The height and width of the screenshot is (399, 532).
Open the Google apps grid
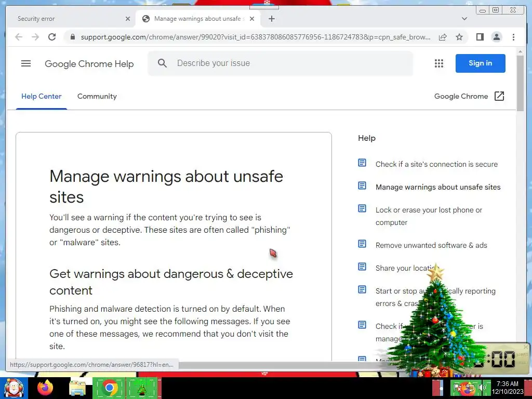pyautogui.click(x=438, y=63)
